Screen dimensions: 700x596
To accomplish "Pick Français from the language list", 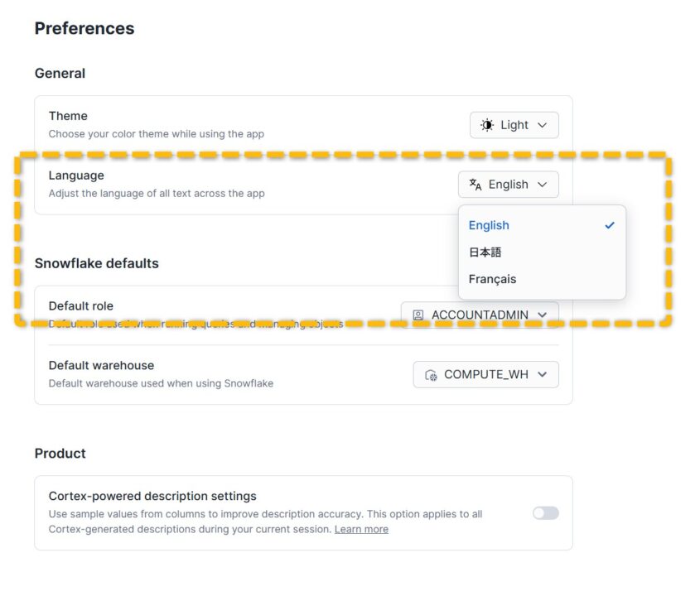I will click(492, 279).
